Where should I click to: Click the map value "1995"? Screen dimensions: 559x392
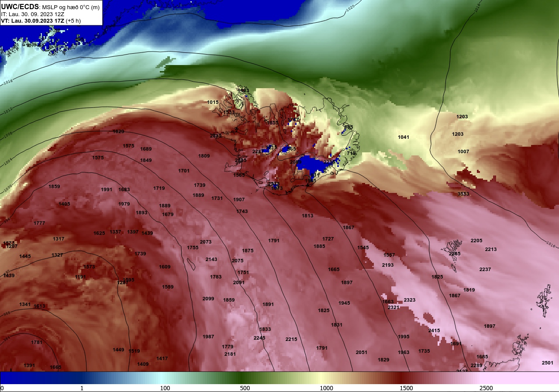(404, 337)
